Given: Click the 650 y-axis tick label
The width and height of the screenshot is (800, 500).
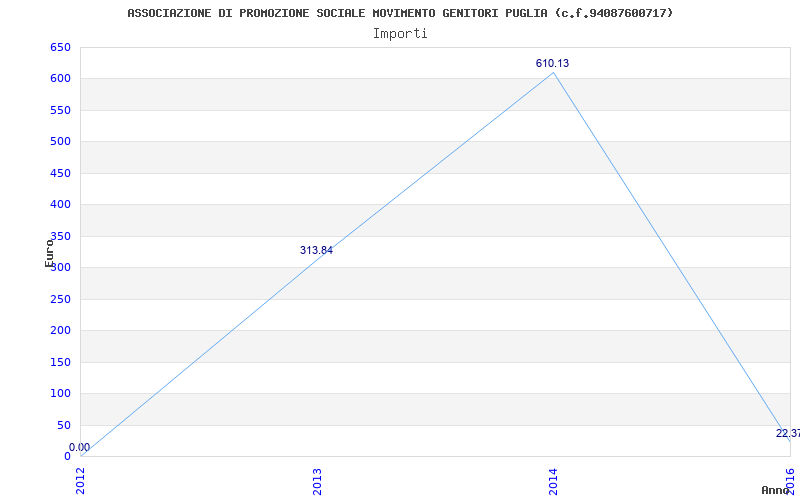Looking at the screenshot, I should tap(60, 47).
